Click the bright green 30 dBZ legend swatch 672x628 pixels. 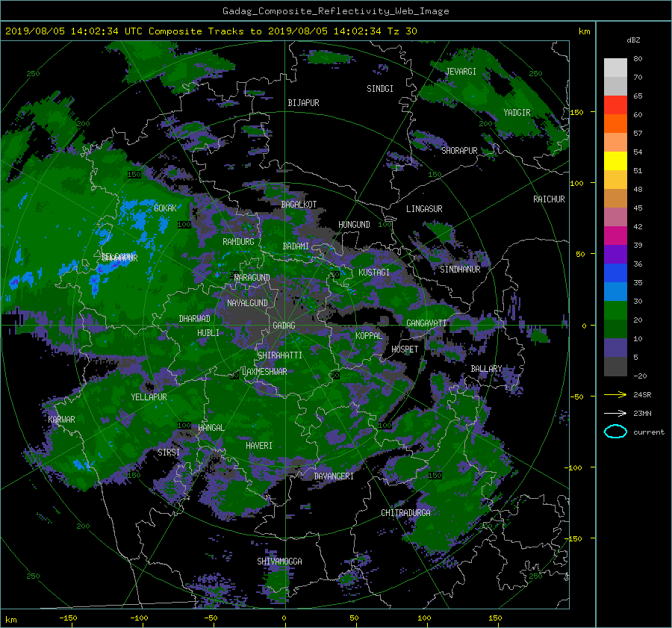[615, 310]
